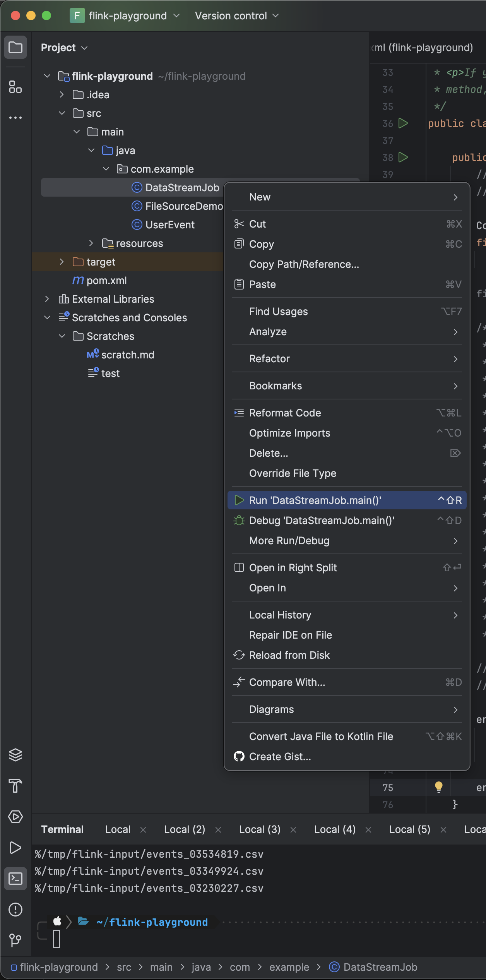This screenshot has width=486, height=980.
Task: Open the Structure tool window icon
Action: point(15,87)
